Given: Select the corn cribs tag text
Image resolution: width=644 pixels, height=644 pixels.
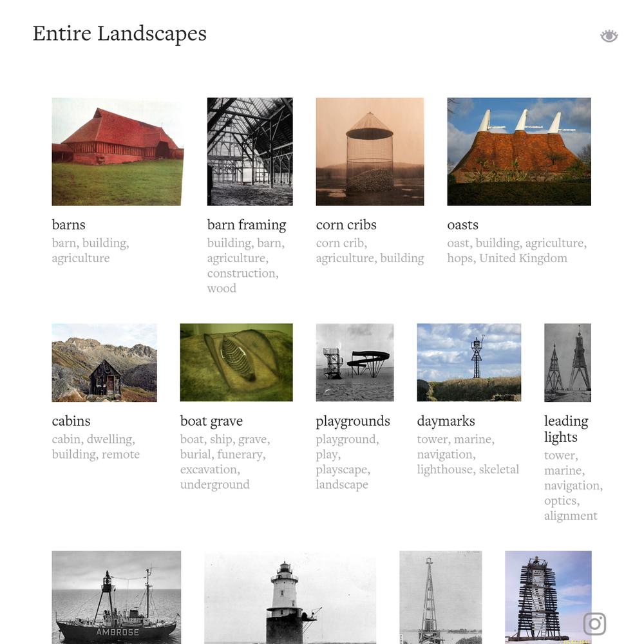Looking at the screenshot, I should [x=370, y=251].
